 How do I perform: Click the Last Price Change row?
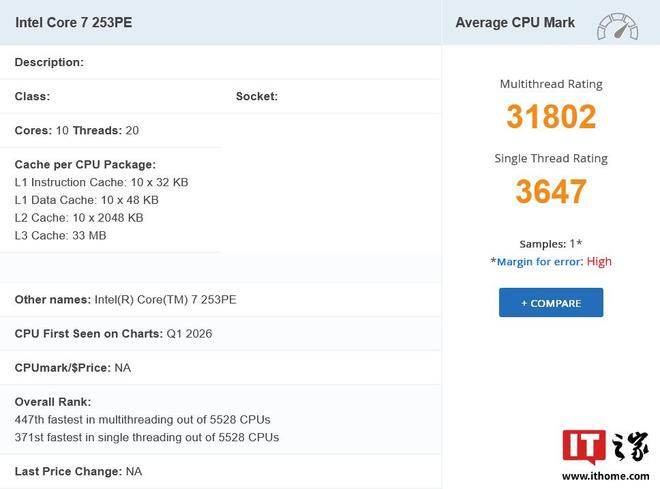(78, 471)
